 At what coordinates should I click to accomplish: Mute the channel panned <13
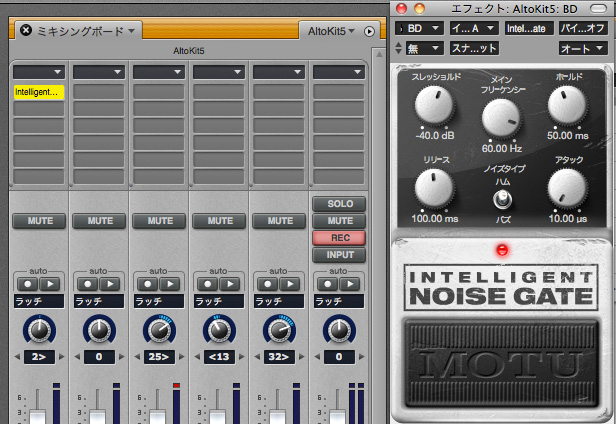[220, 221]
